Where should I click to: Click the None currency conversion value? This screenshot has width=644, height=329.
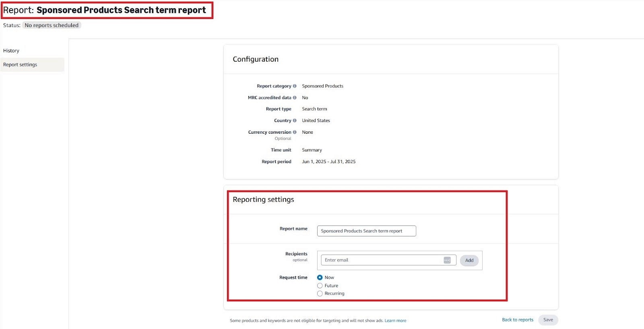point(308,132)
